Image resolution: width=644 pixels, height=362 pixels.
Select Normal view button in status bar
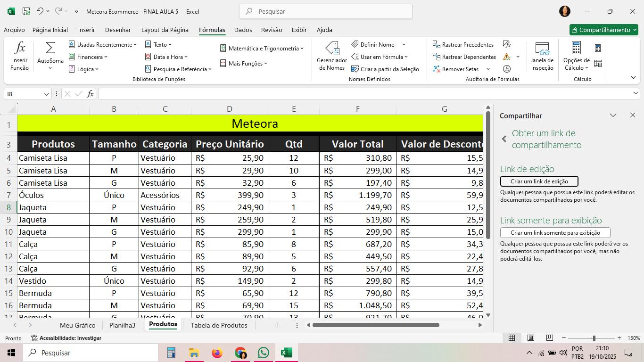point(512,338)
